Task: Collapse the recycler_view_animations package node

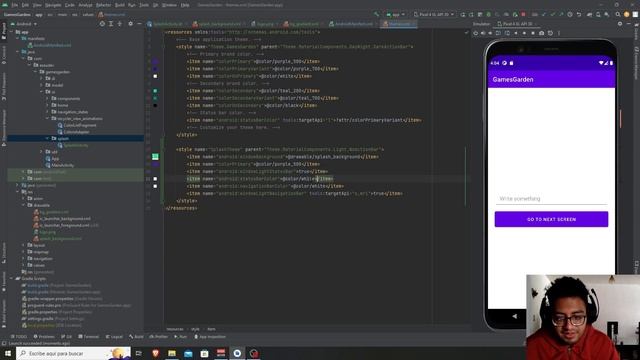Action: (47, 118)
